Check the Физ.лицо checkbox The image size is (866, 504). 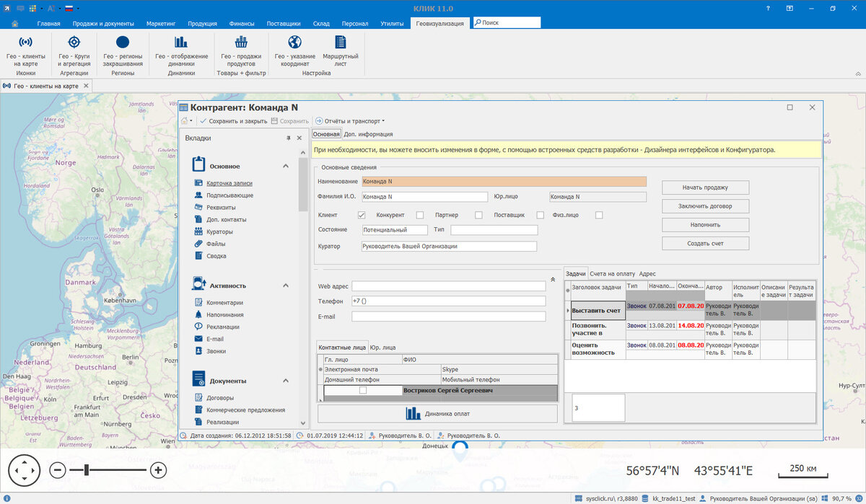598,215
